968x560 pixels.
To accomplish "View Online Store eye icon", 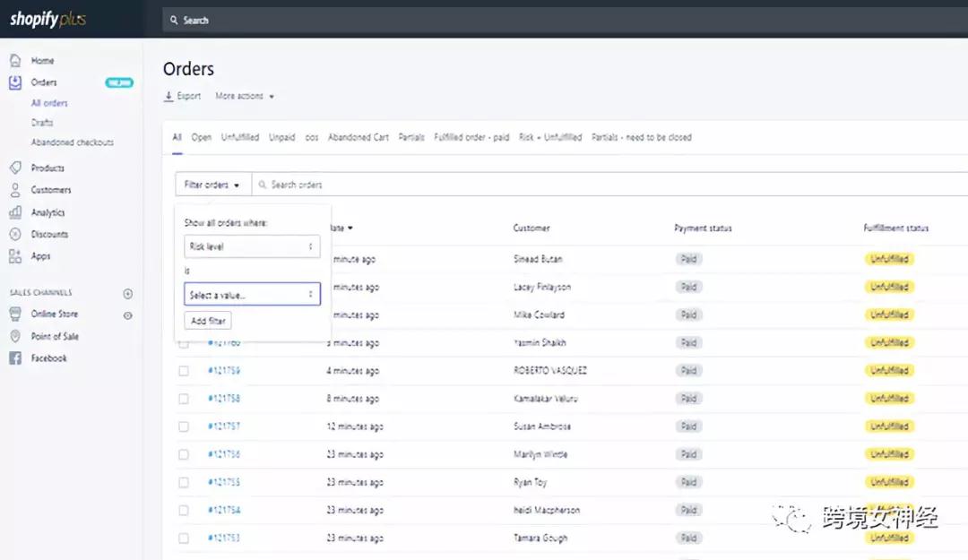I will [128, 314].
